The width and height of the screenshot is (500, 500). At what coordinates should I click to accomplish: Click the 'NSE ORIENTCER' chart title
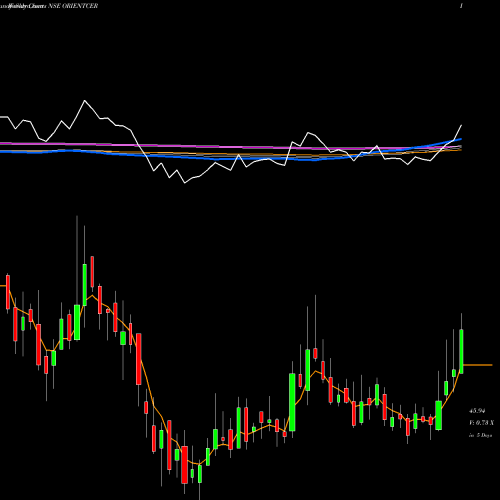tap(73, 6)
